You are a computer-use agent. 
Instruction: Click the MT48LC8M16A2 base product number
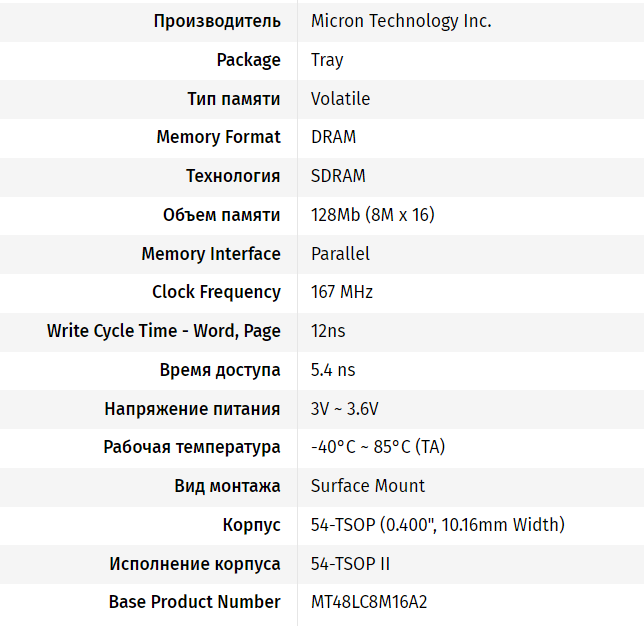370,602
